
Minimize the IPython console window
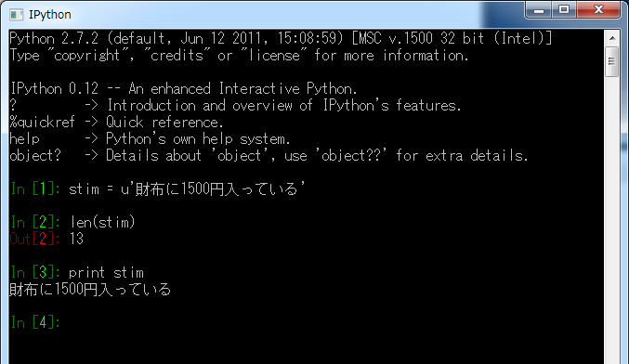539,9
